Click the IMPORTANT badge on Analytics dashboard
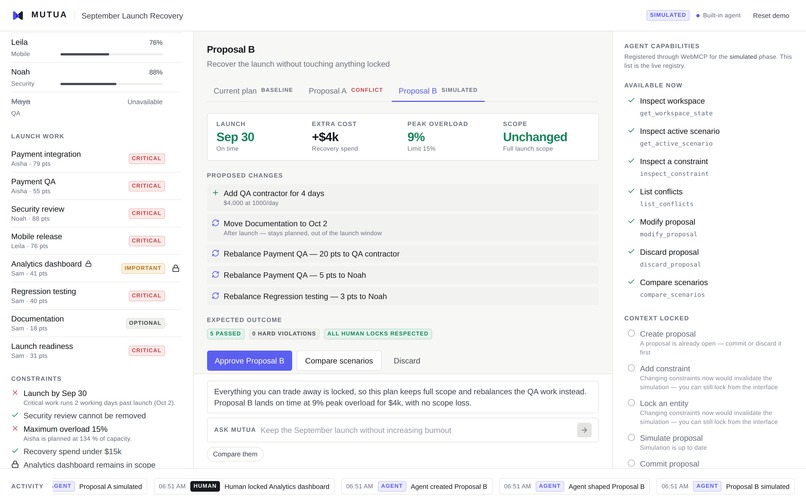 (x=143, y=268)
